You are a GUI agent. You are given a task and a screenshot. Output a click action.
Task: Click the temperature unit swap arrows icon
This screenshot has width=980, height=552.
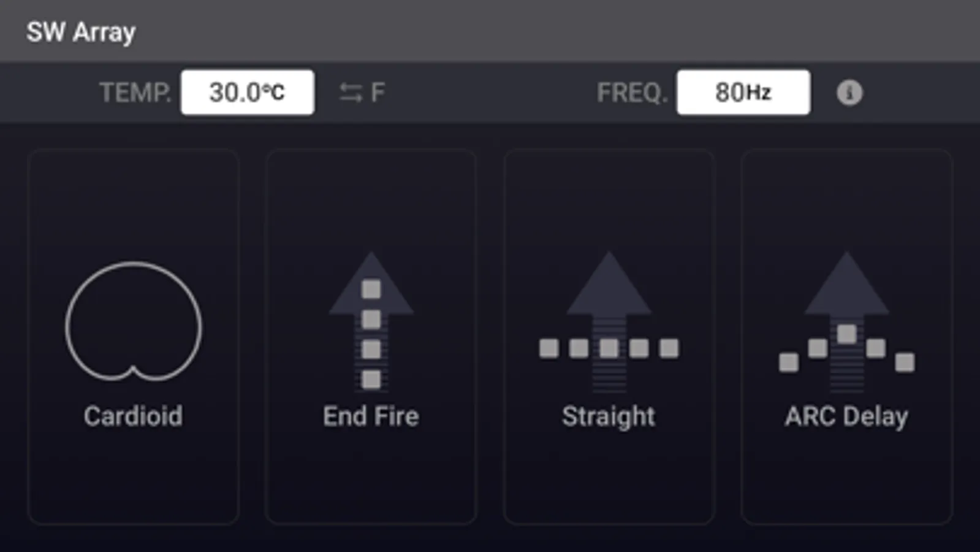351,92
